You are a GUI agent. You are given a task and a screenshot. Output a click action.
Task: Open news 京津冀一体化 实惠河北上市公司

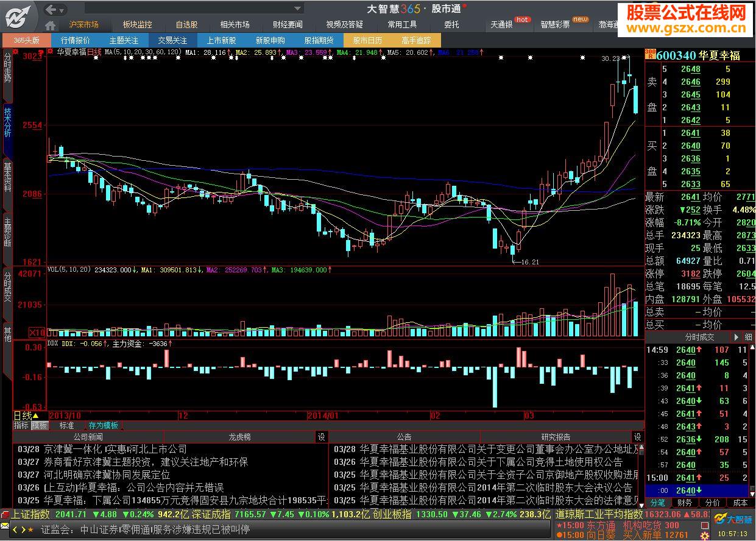coord(115,449)
